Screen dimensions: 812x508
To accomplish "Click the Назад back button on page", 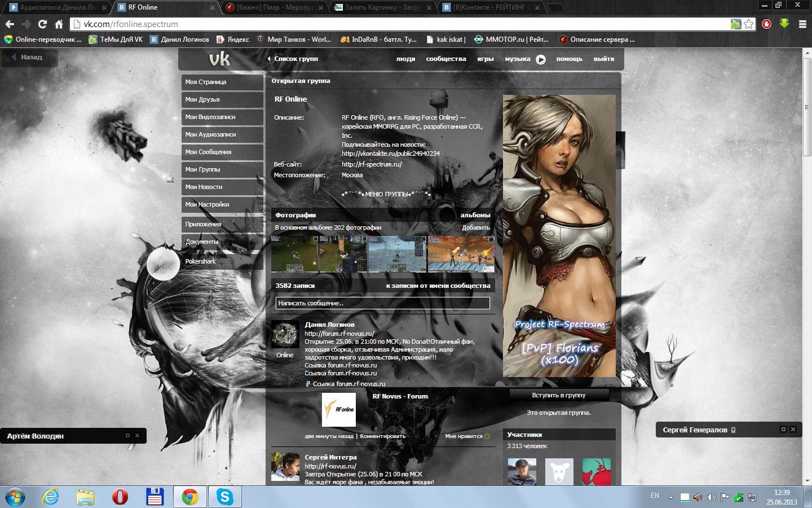I will [x=29, y=57].
